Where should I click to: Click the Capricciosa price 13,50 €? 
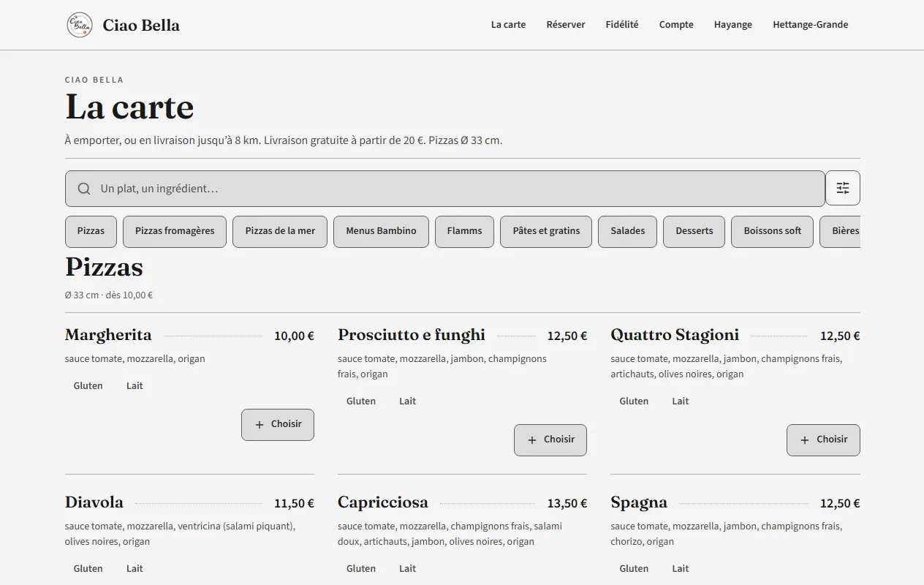coord(567,503)
